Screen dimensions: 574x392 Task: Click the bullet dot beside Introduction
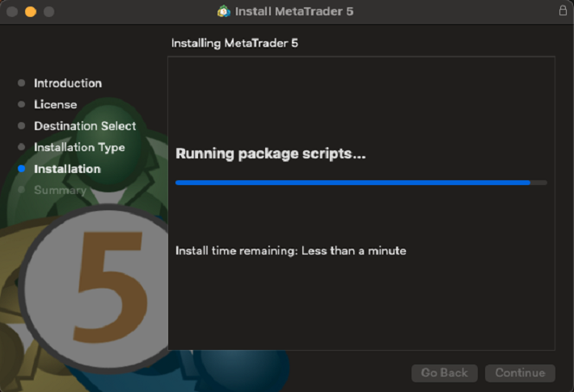pos(22,83)
